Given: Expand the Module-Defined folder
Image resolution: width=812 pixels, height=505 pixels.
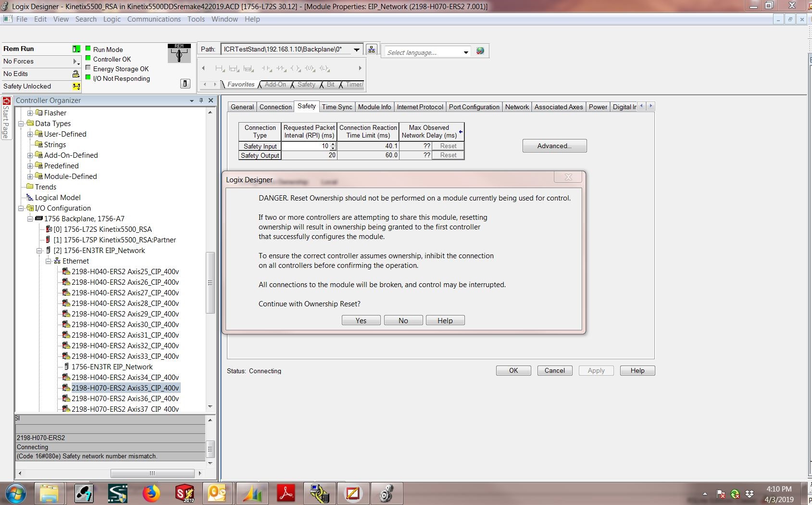Looking at the screenshot, I should point(30,177).
